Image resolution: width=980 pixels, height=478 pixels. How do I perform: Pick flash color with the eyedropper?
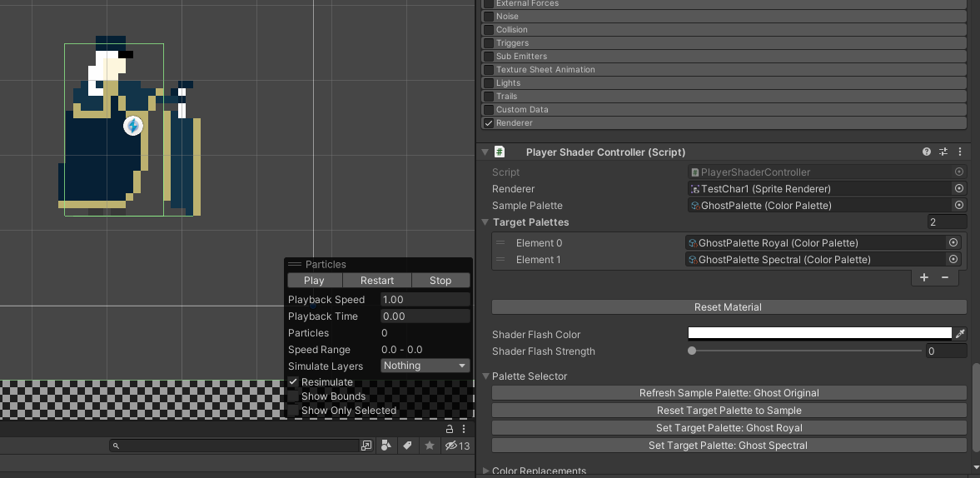pyautogui.click(x=960, y=333)
